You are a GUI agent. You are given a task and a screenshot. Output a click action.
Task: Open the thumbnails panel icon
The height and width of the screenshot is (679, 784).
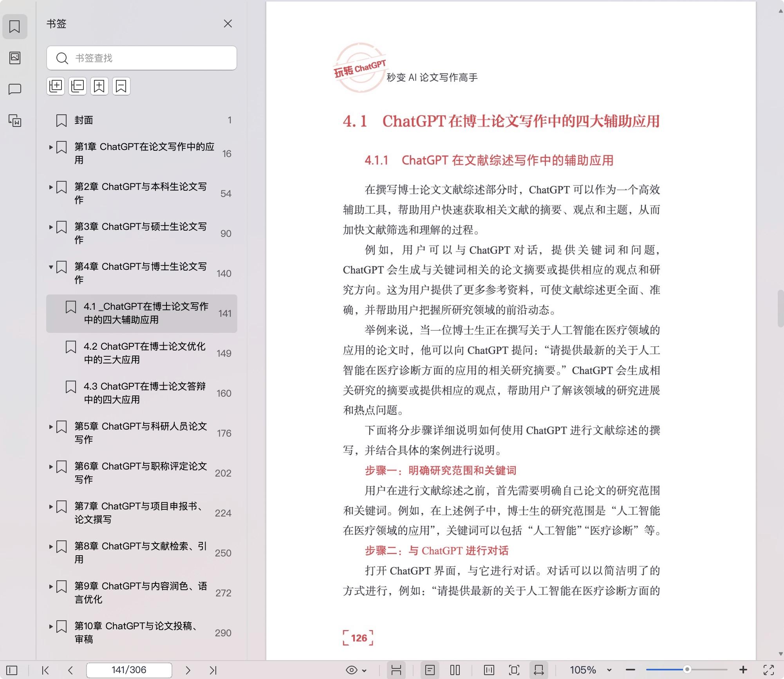15,58
